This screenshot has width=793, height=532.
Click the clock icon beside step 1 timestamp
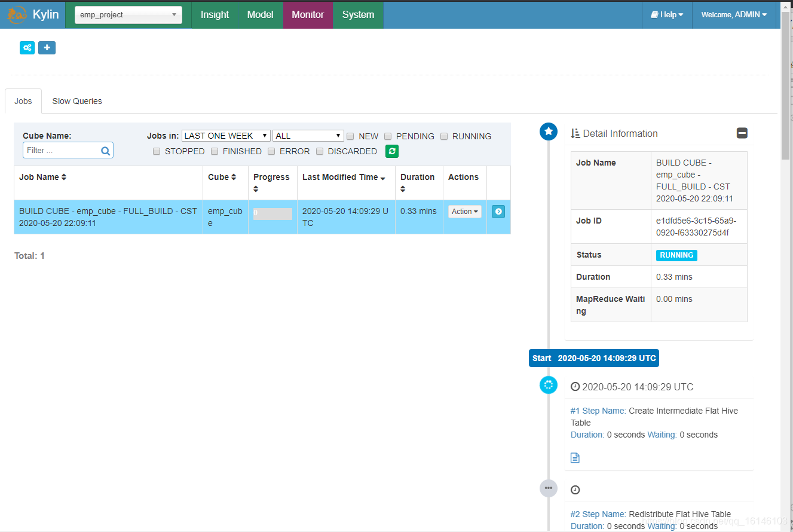575,387
